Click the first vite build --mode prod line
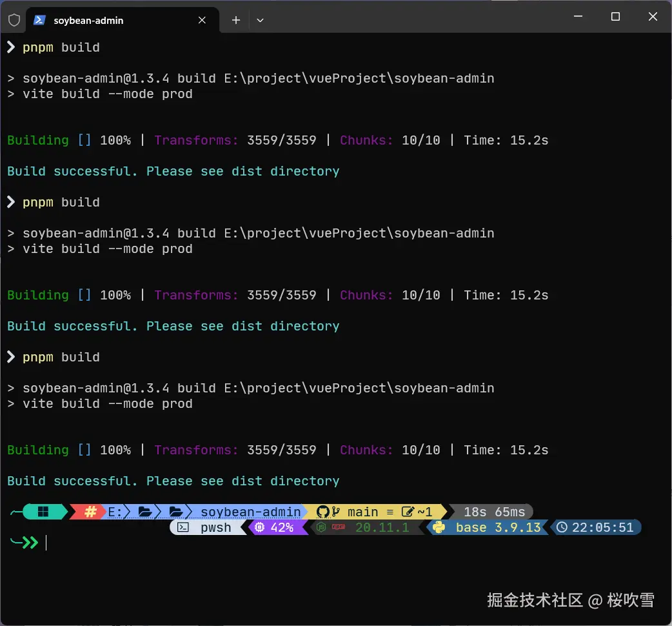Image resolution: width=672 pixels, height=626 pixels. (x=108, y=94)
